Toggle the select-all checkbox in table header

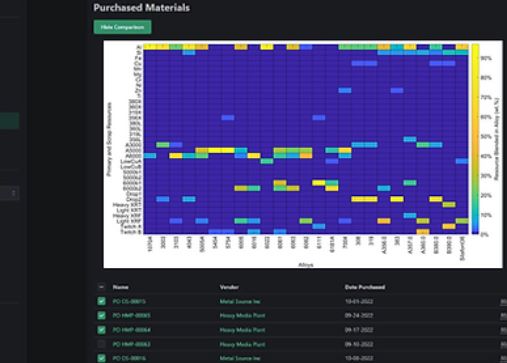(x=102, y=287)
